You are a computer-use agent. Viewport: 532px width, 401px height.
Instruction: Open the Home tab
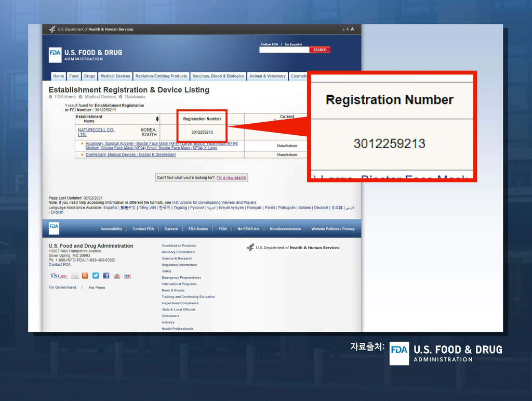tap(58, 76)
